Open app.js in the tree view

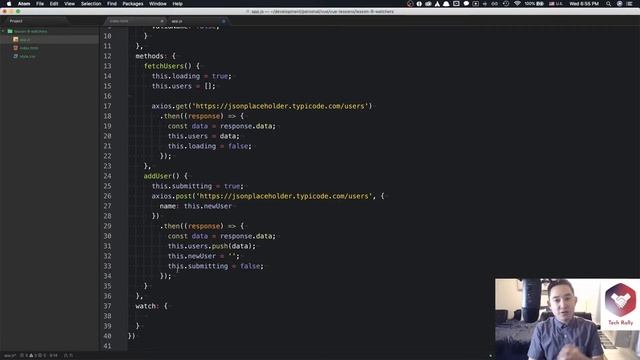(x=25, y=40)
